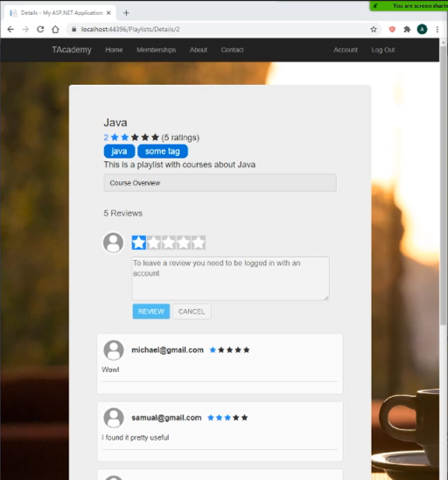The width and height of the screenshot is (448, 480).
Task: Click in the review text area
Action: 231,279
